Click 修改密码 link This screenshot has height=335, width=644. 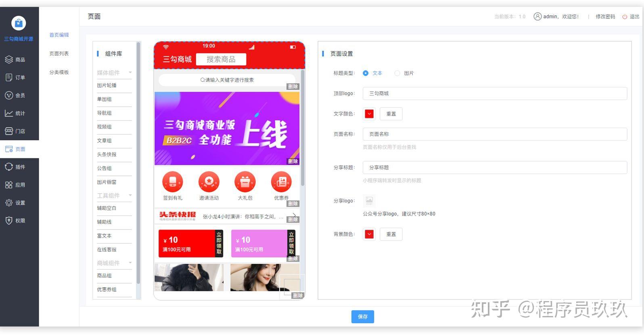pyautogui.click(x=605, y=17)
